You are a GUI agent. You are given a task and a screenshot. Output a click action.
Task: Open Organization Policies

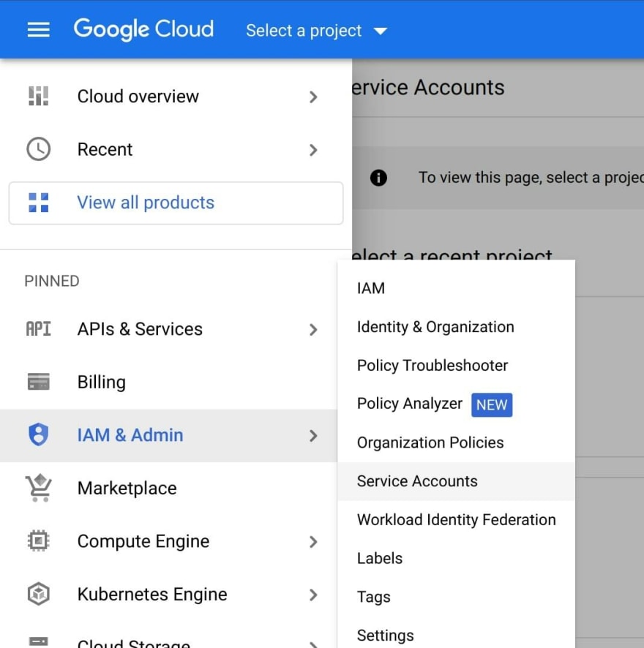point(456,442)
